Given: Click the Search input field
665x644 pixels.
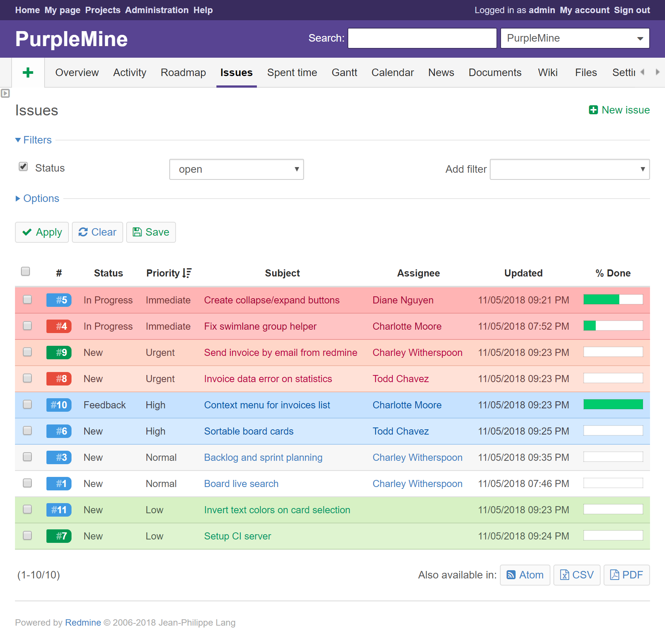Looking at the screenshot, I should (422, 38).
